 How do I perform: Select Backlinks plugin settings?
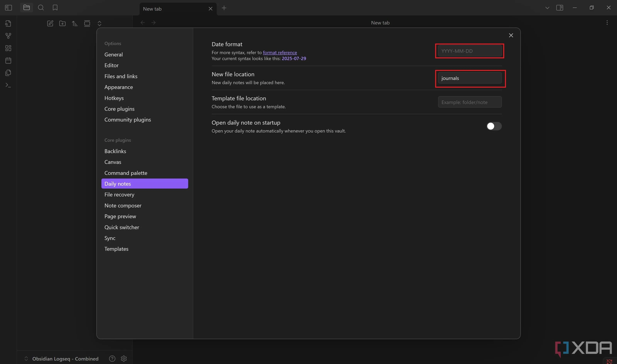pyautogui.click(x=145, y=151)
